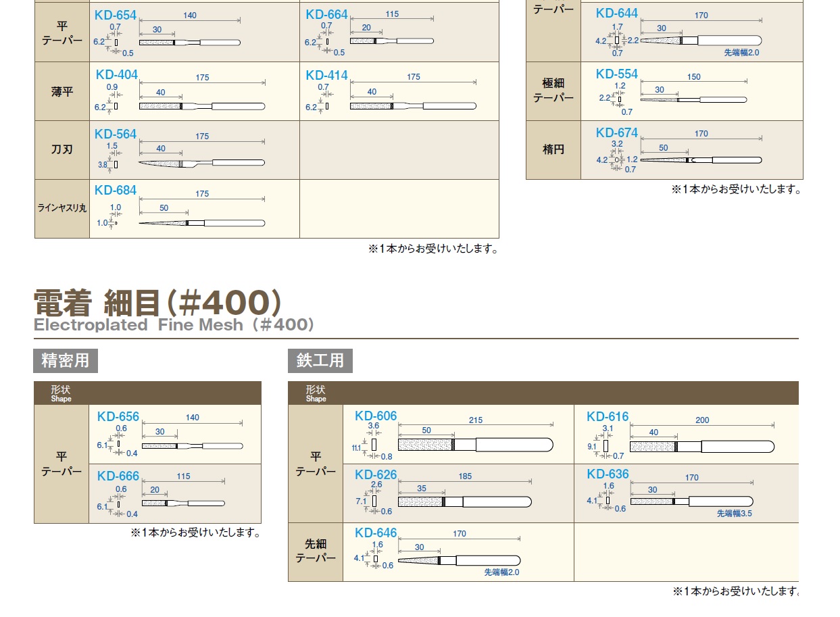
Task: Click the KD-606 file illustration
Action: pos(476,445)
